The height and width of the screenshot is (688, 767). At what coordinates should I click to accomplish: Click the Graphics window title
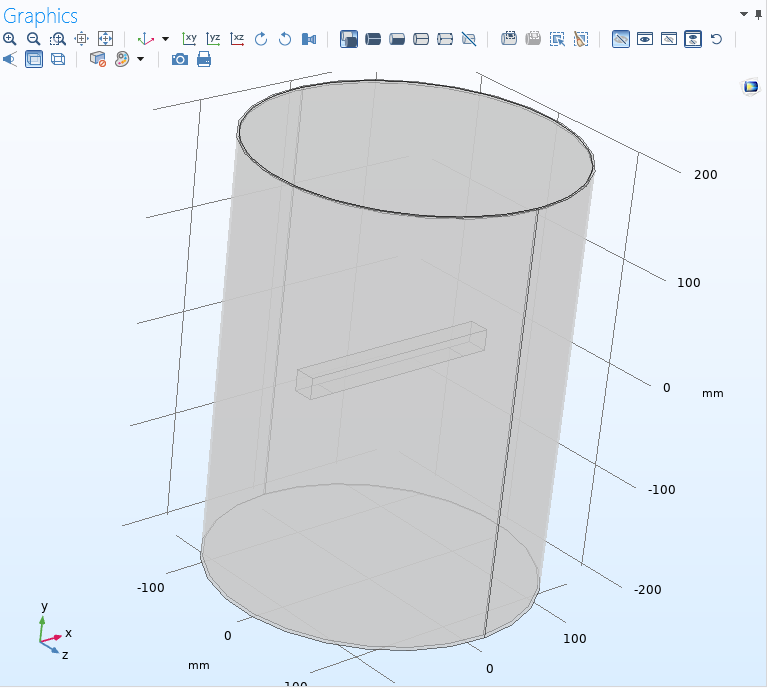40,16
